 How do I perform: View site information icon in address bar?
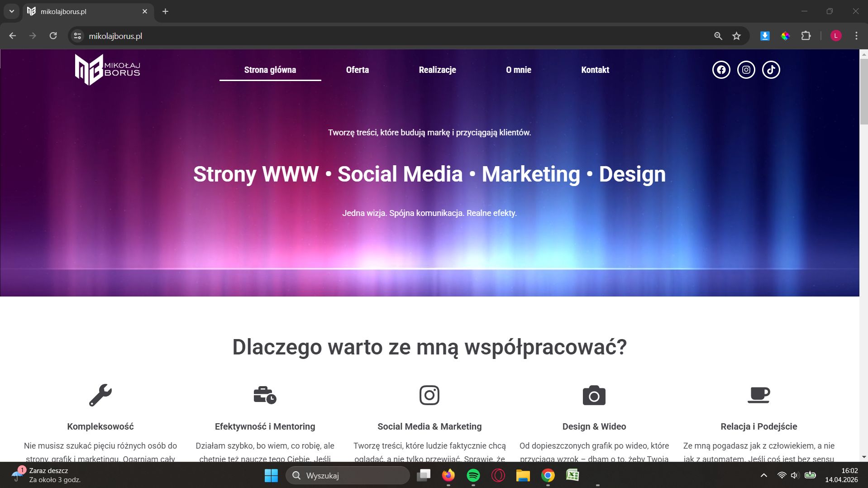tap(77, 36)
